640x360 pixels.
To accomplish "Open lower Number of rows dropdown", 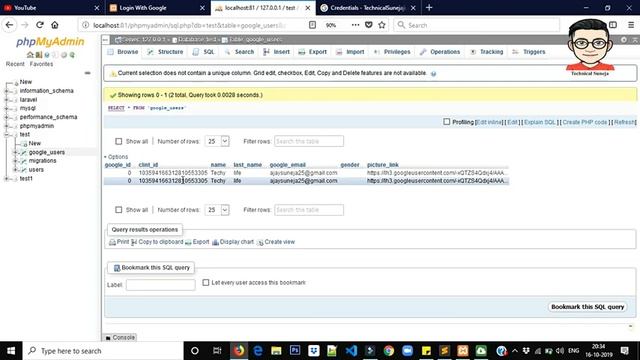I will (x=217, y=210).
